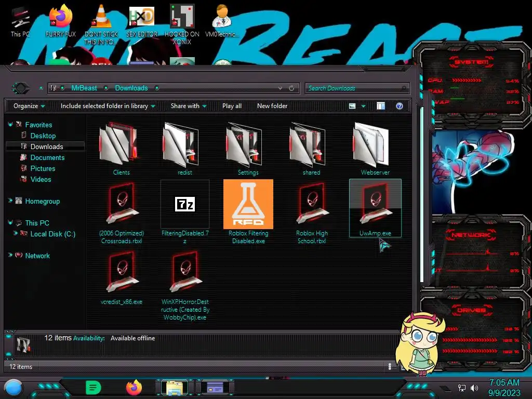This screenshot has height=399, width=532.
Task: Collapse the Favorites tree section
Action: [10, 125]
